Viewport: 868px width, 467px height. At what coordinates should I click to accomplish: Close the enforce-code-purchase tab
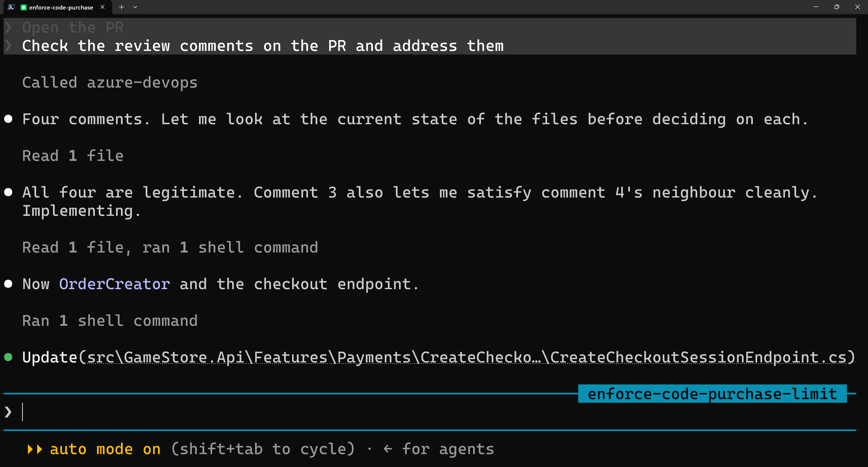pyautogui.click(x=102, y=7)
